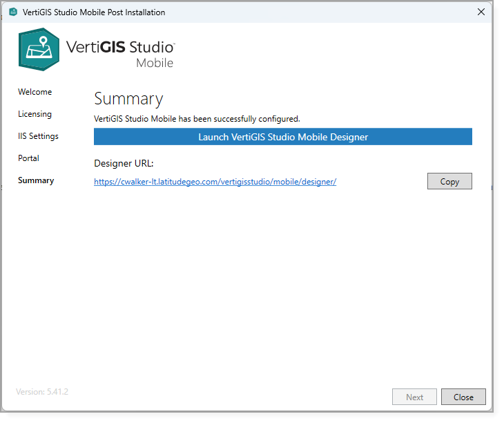This screenshot has height=423, width=504.
Task: Select the Summary step in sidebar
Action: click(36, 181)
